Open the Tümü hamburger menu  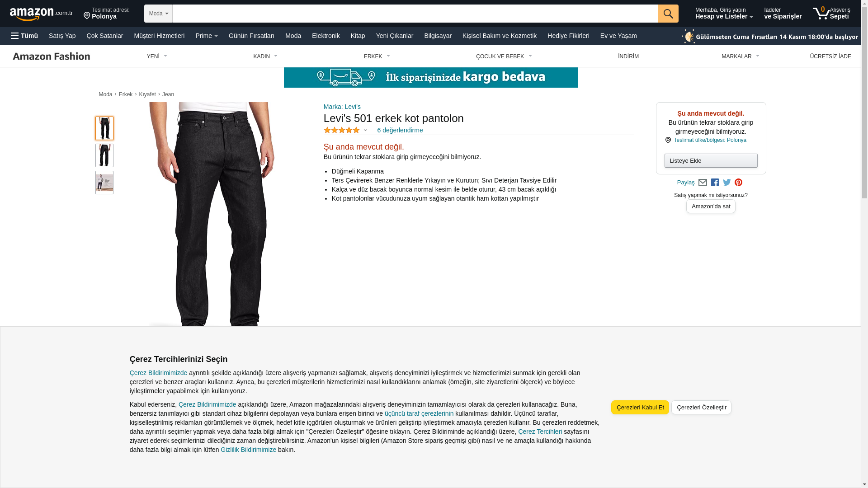[x=24, y=36]
